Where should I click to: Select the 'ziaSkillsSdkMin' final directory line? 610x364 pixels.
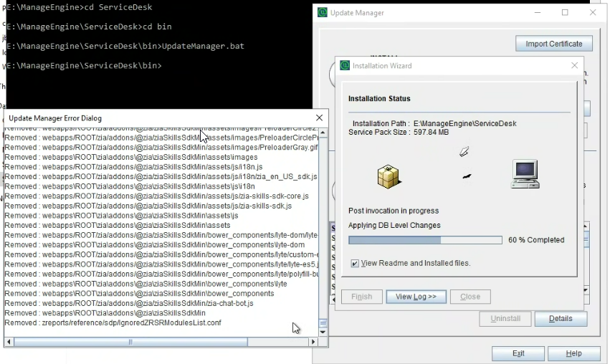pos(105,312)
